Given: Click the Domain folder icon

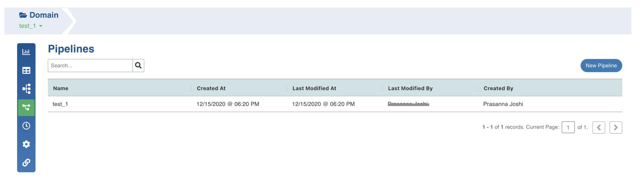Looking at the screenshot, I should 23,15.
